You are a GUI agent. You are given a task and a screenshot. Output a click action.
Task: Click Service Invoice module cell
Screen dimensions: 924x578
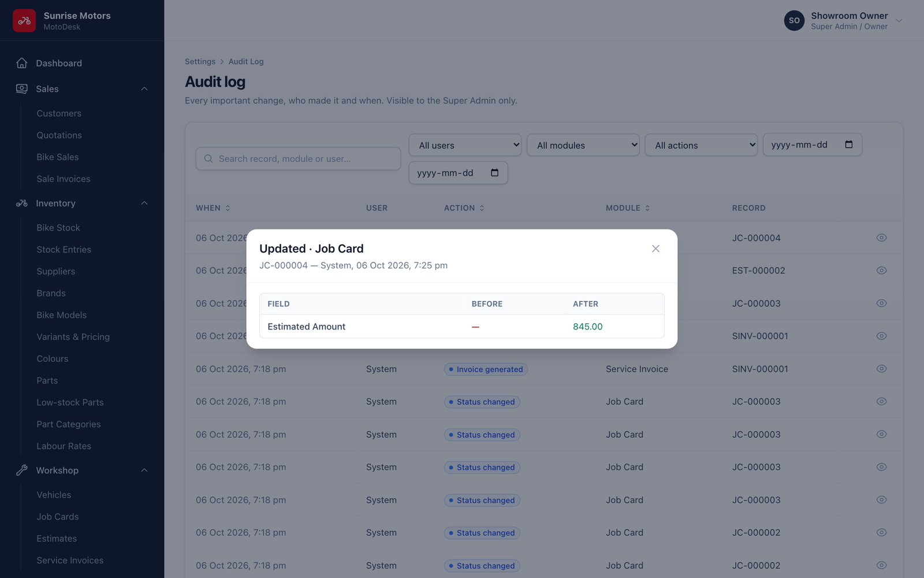637,369
